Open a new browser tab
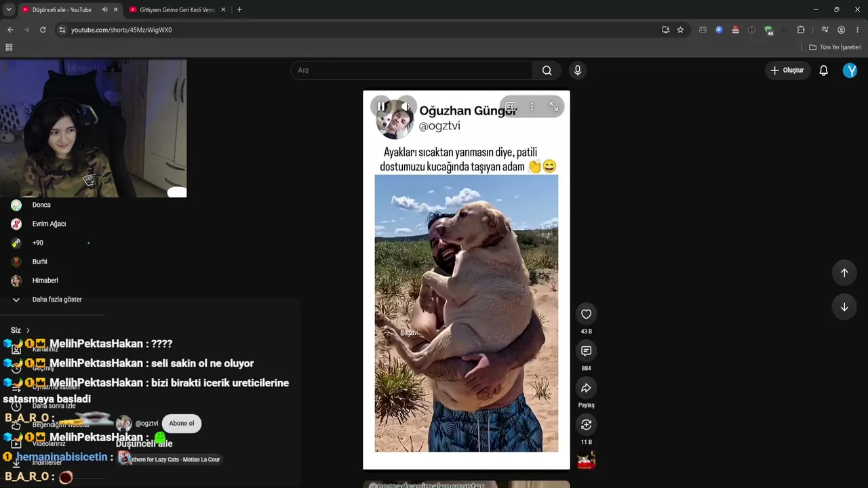The image size is (868, 488). pyautogui.click(x=239, y=9)
